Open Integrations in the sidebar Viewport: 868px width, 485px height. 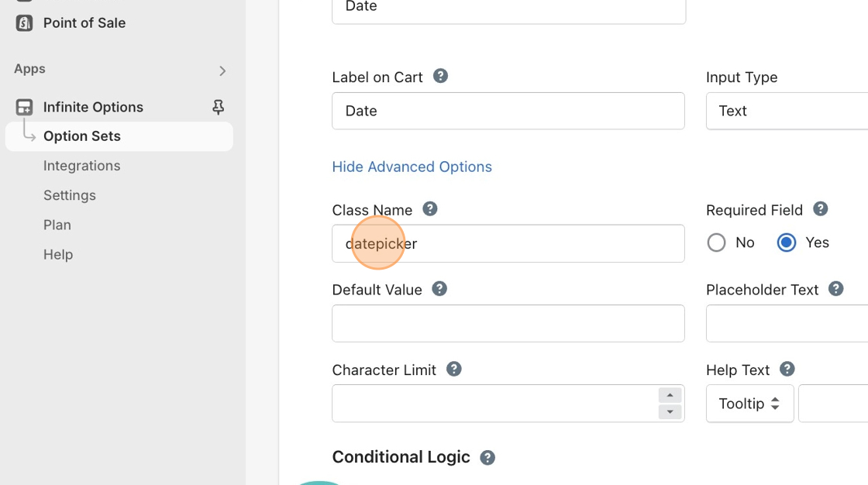pos(81,166)
